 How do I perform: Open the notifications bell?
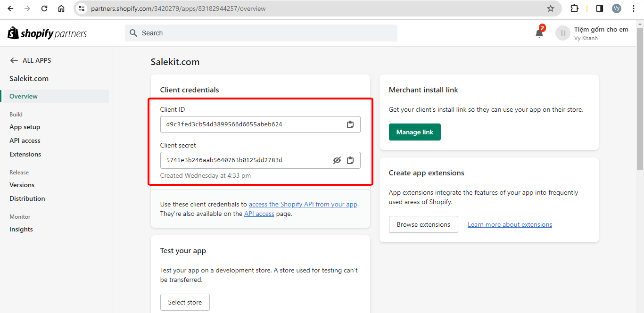[x=539, y=33]
